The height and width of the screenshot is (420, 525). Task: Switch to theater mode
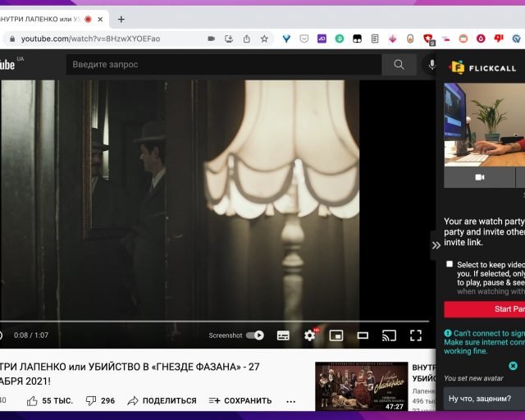(363, 336)
